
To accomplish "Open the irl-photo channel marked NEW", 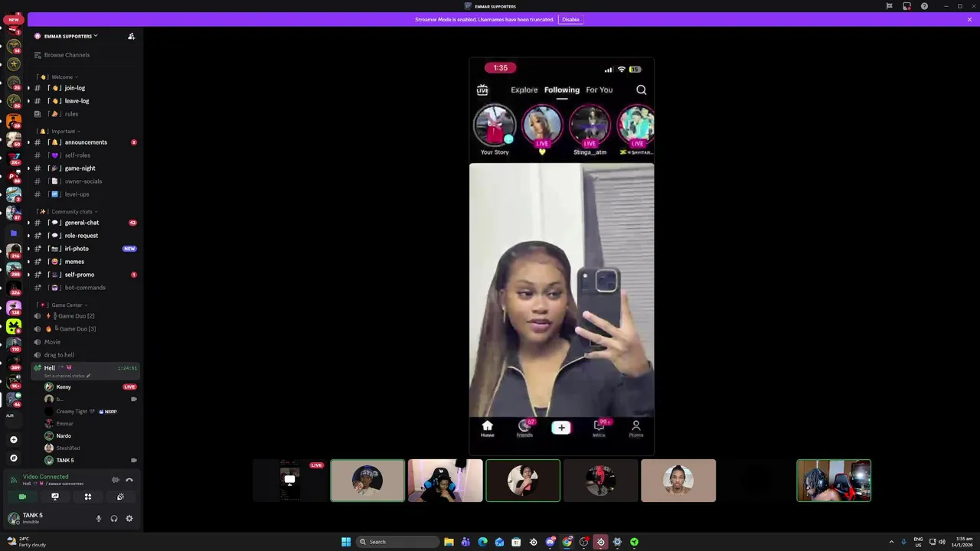I will 85,249.
